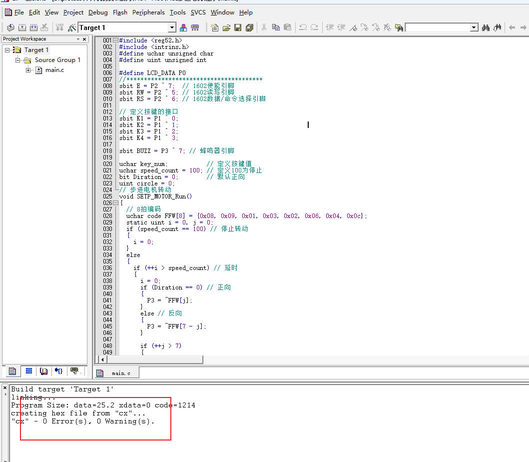
Task: Click the Rebuild all target files icon
Action: pos(34,28)
